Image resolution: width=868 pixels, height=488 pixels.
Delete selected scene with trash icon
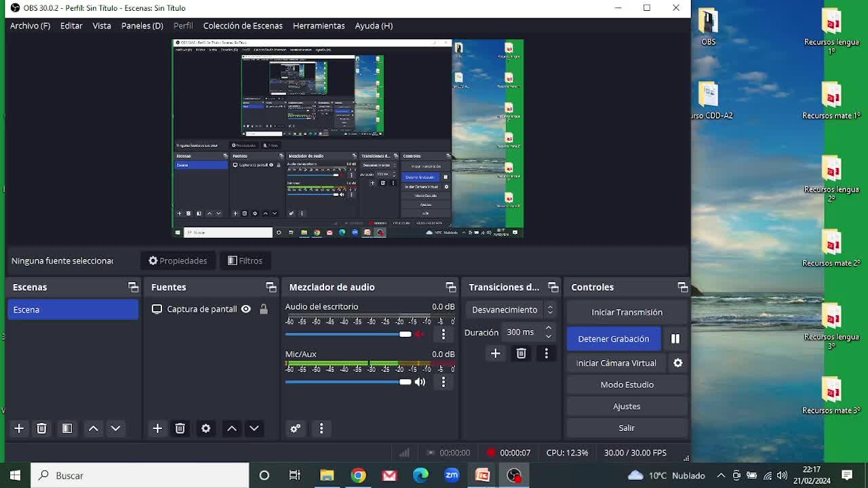41,428
